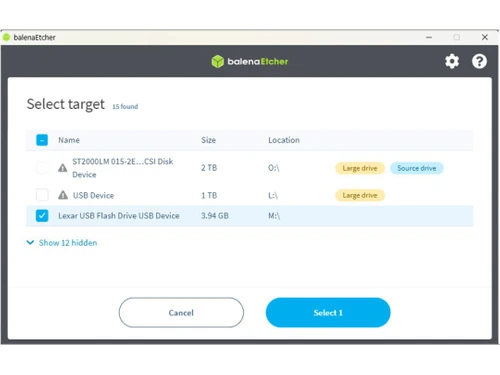
Task: Click the balenaEtcher title bar app icon
Action: (x=6, y=37)
